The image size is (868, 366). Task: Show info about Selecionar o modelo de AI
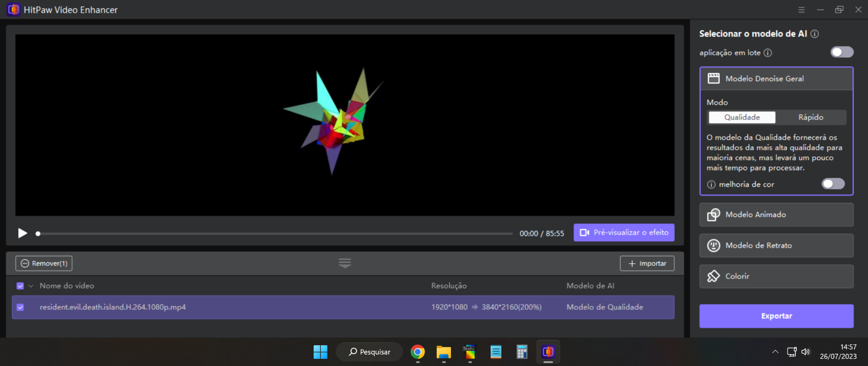coord(815,34)
